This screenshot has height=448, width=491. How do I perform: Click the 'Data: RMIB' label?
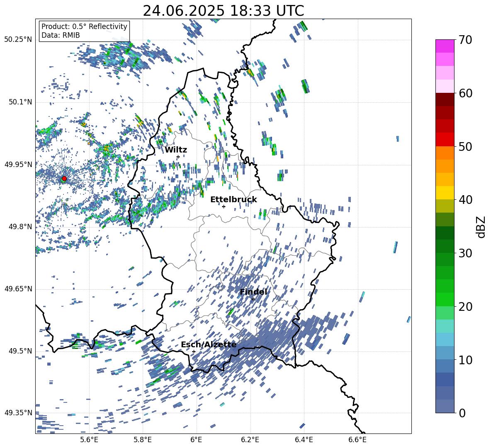click(x=61, y=35)
